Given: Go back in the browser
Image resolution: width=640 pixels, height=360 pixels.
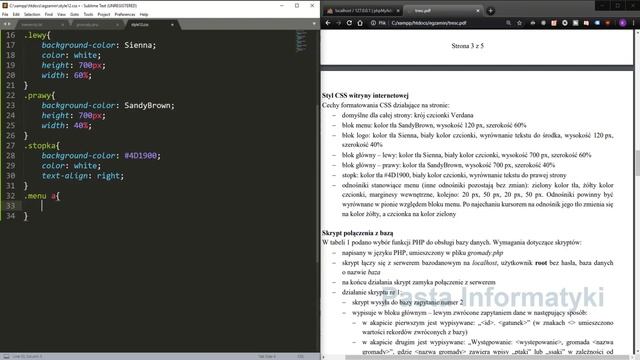Looking at the screenshot, I should pyautogui.click(x=328, y=23).
